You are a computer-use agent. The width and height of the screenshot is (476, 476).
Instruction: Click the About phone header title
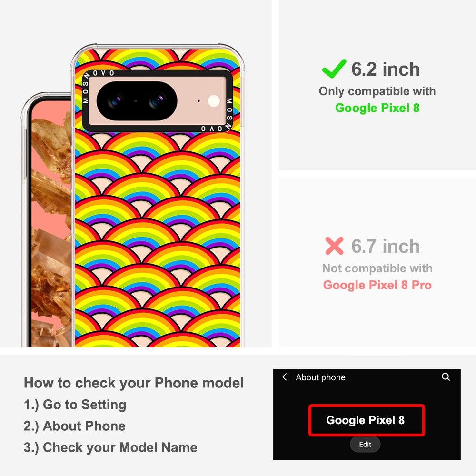[320, 377]
